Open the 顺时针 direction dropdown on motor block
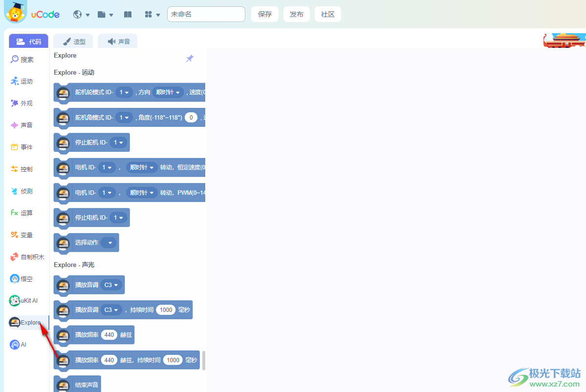 click(141, 167)
